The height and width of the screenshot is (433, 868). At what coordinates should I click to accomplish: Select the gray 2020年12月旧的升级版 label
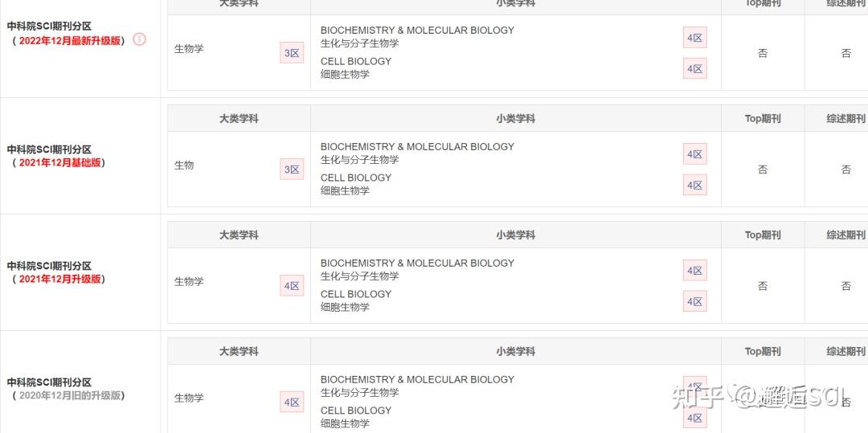point(70,395)
